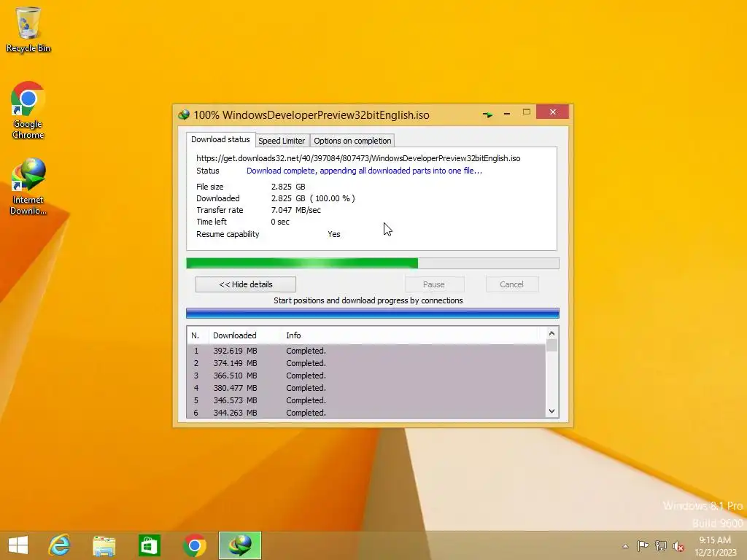Viewport: 747px width, 560px height.
Task: Click the network tray icon
Action: pos(661,545)
